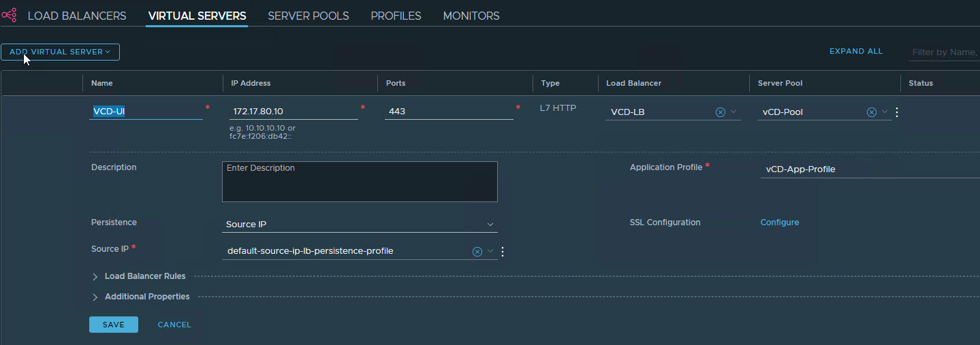The width and height of the screenshot is (980, 345).
Task: Cancel editing the virtual server
Action: pyautogui.click(x=174, y=325)
